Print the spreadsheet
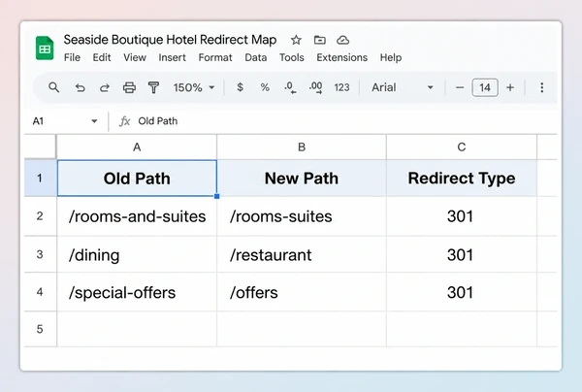 pos(129,87)
